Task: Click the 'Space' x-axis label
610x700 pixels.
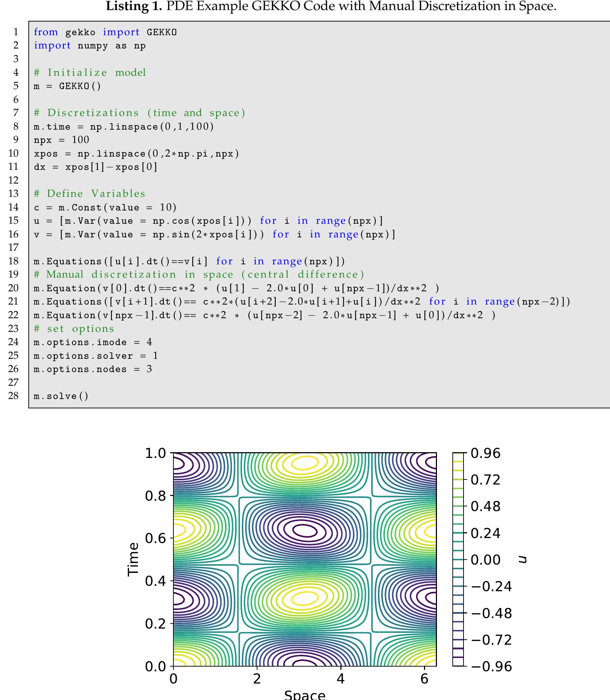Action: [x=305, y=695]
